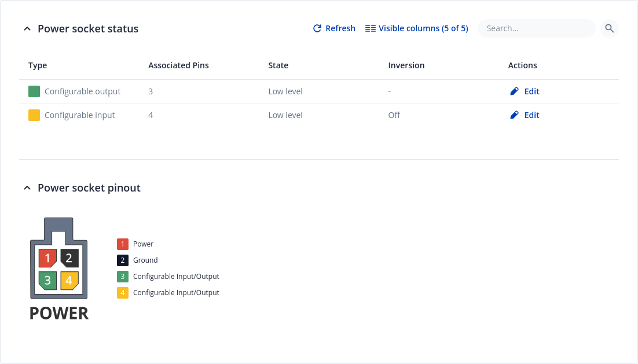Click the red Power legend badge
The width and height of the screenshot is (638, 364).
tap(123, 244)
